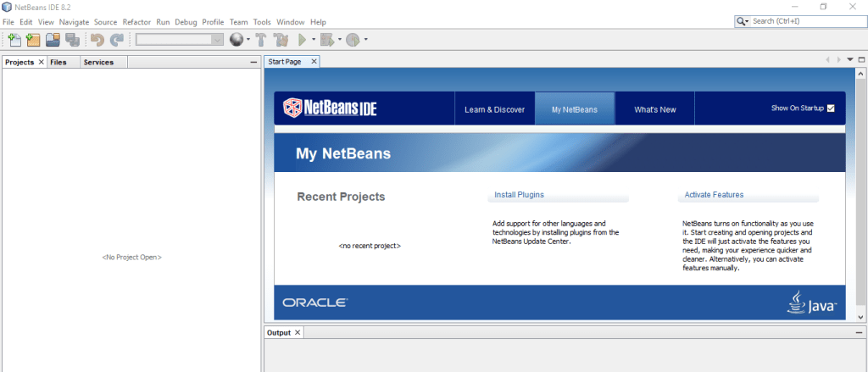Click the Open Project toolbar icon

coord(53,40)
